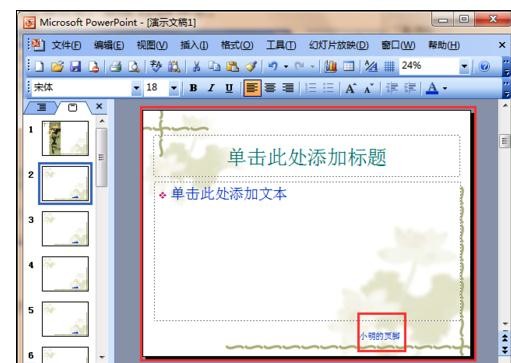Viewport: 511px width, 363px height.
Task: Paste clipboard content with the paste icon
Action: 232,67
